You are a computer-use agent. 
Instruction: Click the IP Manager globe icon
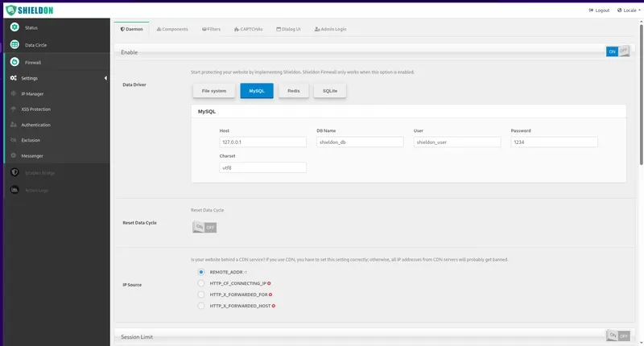(x=14, y=93)
